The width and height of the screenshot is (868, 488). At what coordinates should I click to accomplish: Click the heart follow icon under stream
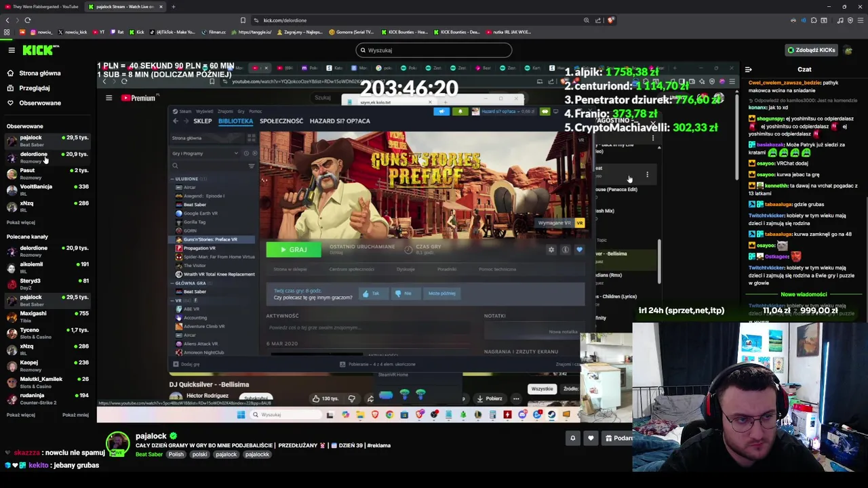tap(591, 438)
